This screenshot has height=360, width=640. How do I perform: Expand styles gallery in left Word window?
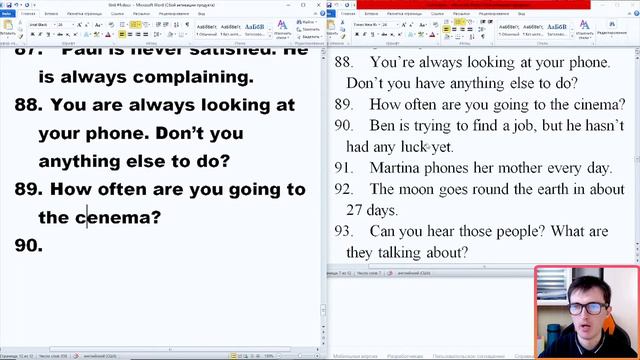tap(270, 36)
